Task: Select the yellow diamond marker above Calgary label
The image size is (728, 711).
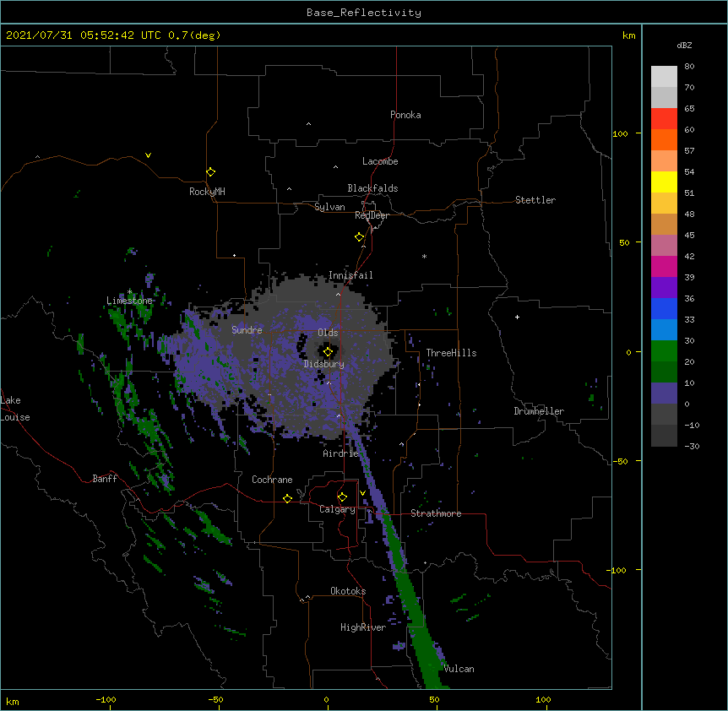Action: click(x=342, y=497)
